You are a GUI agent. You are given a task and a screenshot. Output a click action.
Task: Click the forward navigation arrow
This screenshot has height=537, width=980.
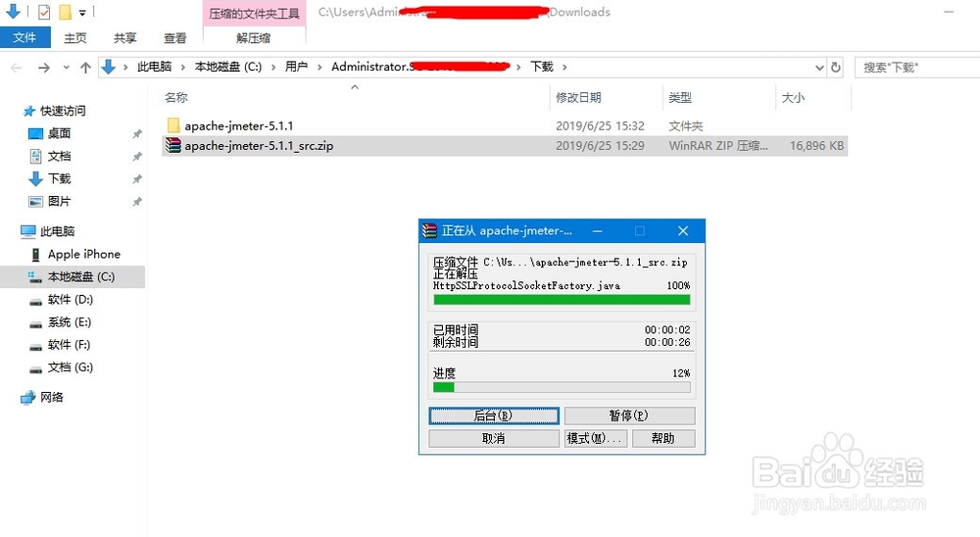click(44, 68)
